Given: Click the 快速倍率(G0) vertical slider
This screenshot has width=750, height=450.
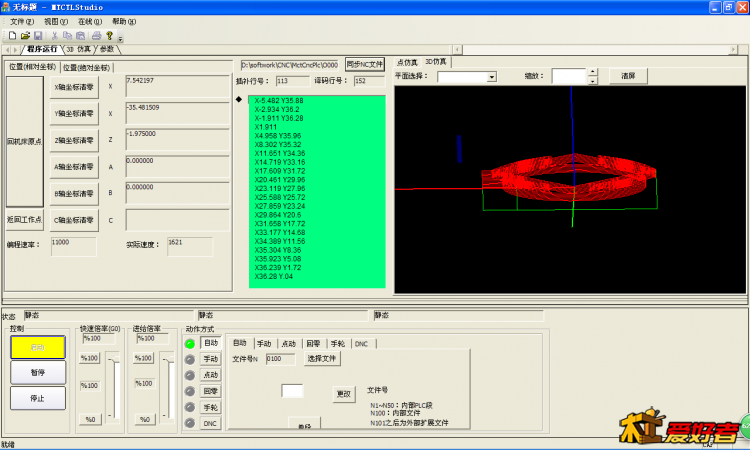Looking at the screenshot, I should click(114, 387).
